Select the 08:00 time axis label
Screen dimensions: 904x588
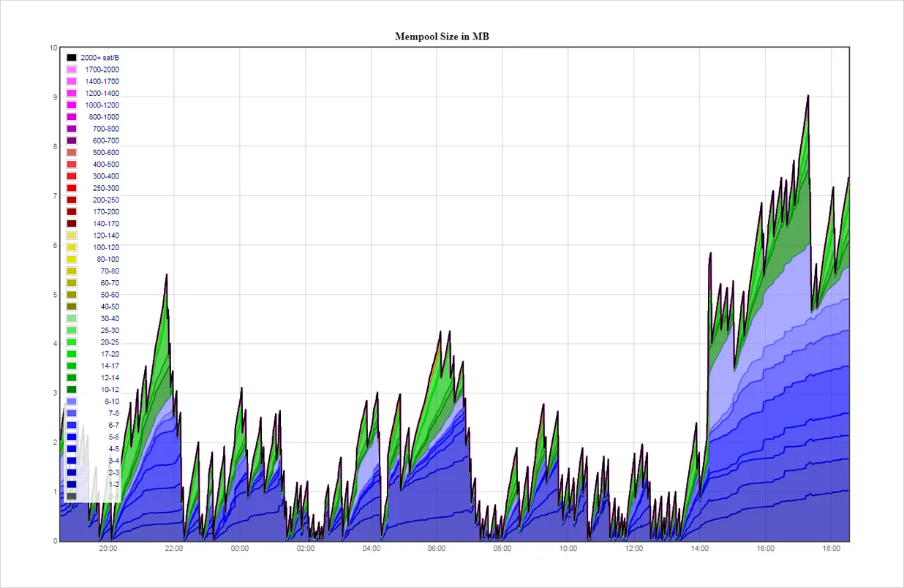[x=502, y=549]
